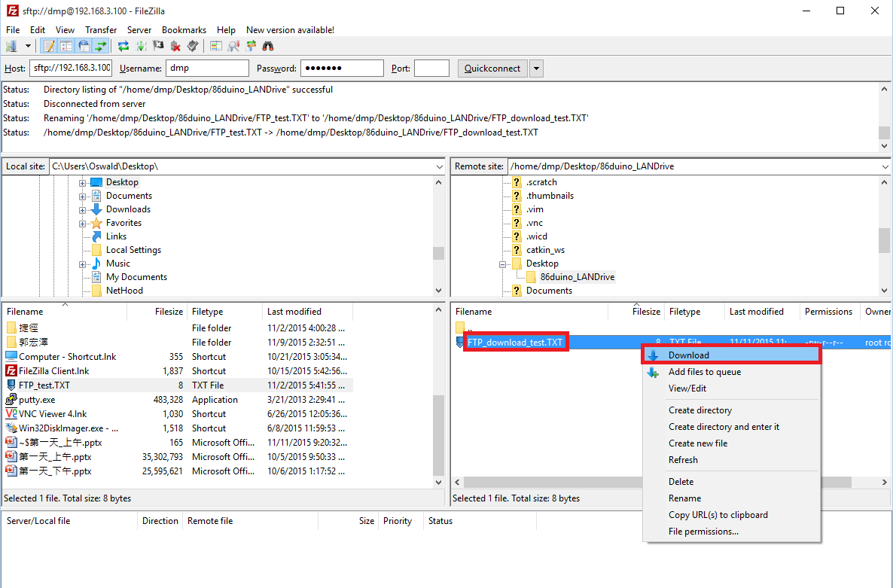
Task: Expand the local Favorites tree node
Action: (83, 224)
